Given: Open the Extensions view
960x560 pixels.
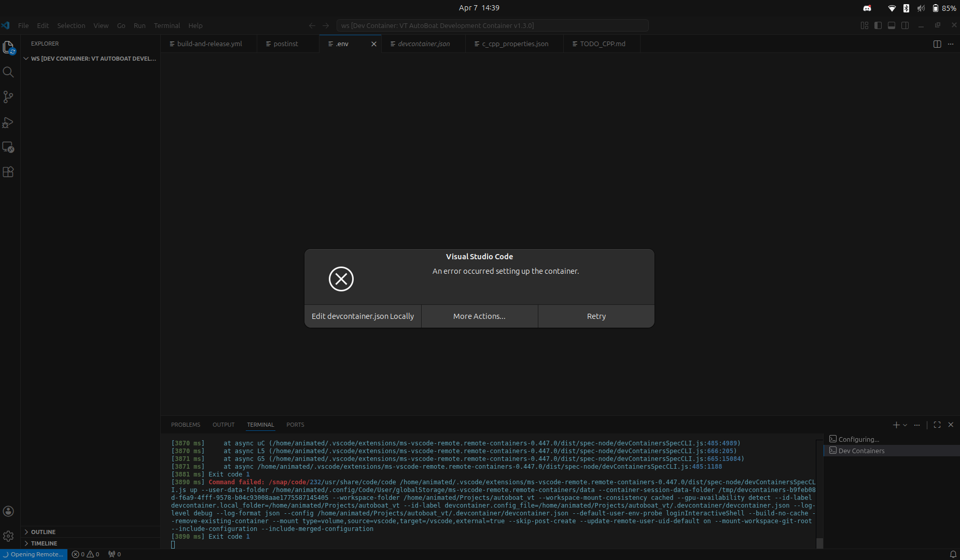Looking at the screenshot, I should (x=8, y=172).
